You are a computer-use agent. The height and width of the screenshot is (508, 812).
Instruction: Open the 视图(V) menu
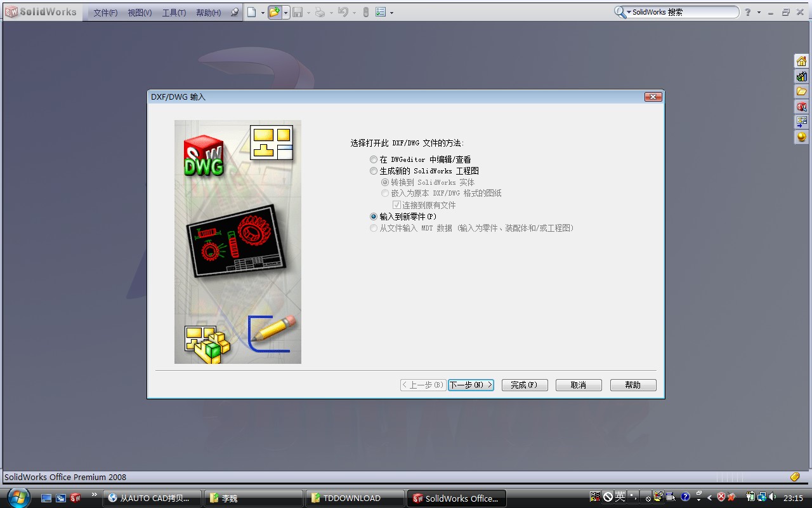pos(140,13)
